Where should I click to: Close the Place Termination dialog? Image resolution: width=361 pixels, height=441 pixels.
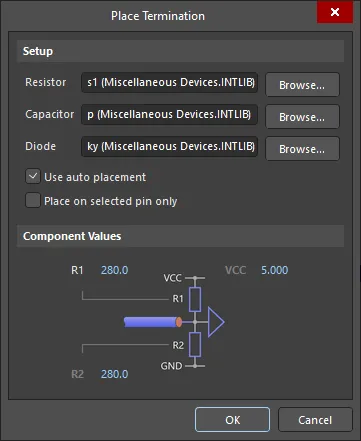(x=335, y=12)
